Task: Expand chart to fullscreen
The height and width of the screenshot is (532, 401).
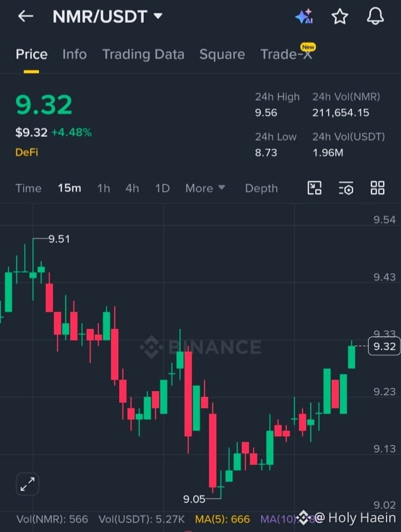Action: coord(27,484)
